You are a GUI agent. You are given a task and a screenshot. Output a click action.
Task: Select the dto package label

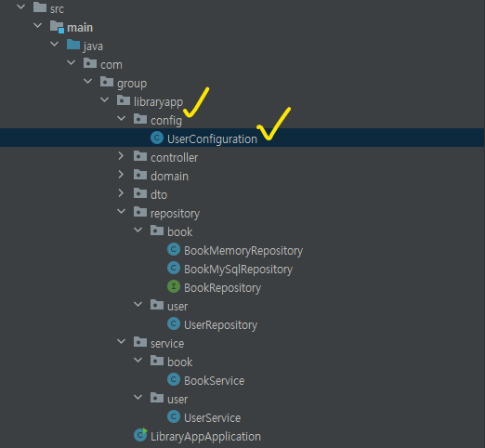pos(159,194)
